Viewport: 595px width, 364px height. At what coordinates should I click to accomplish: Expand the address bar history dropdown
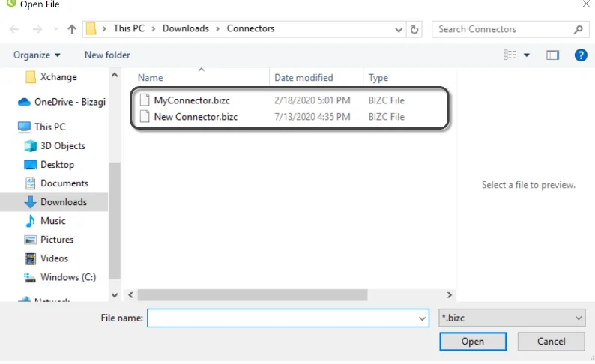coord(399,29)
